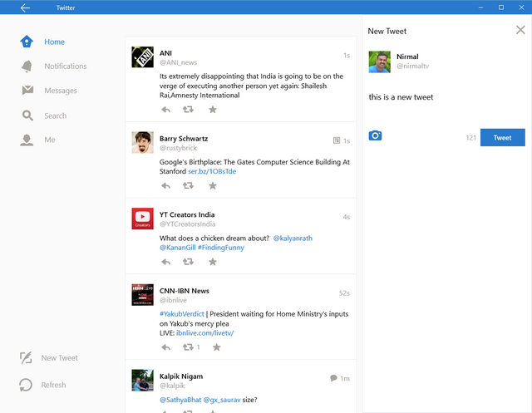Click the Kalpik Nigam name
The width and height of the screenshot is (532, 413).
pyautogui.click(x=181, y=376)
